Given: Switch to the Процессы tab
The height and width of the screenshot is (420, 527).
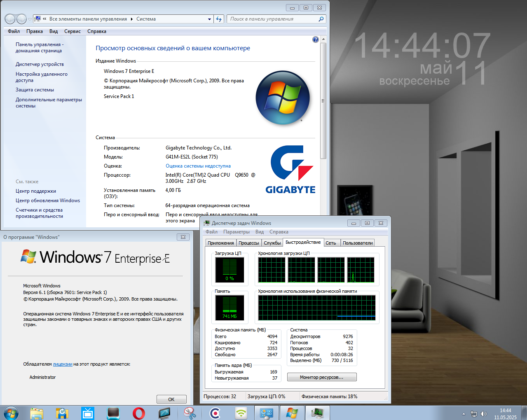Looking at the screenshot, I should (249, 243).
